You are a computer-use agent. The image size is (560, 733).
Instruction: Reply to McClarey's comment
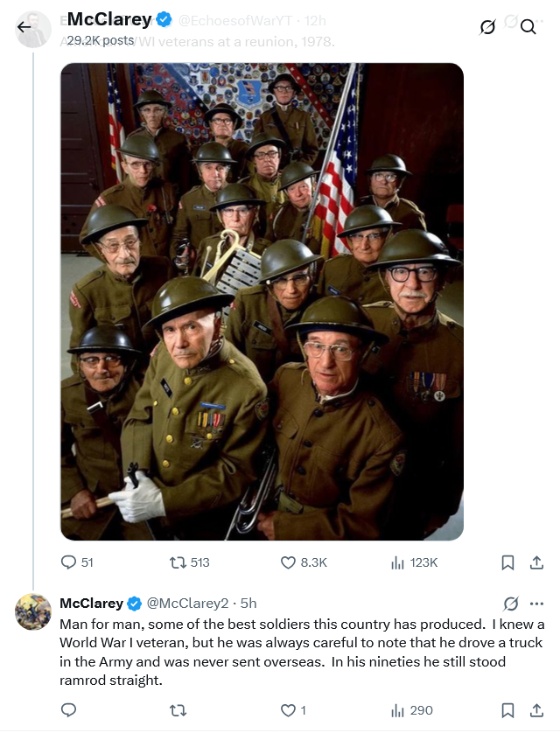click(69, 710)
